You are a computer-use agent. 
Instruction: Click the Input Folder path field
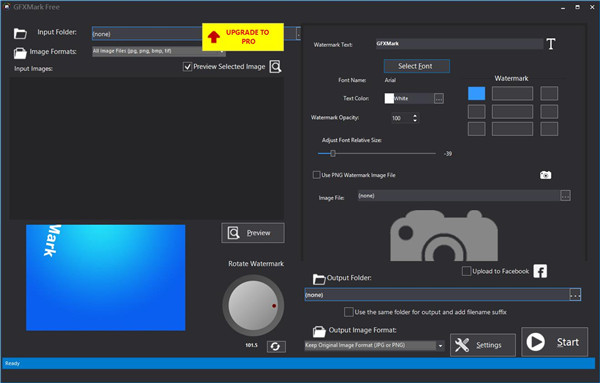[147, 34]
